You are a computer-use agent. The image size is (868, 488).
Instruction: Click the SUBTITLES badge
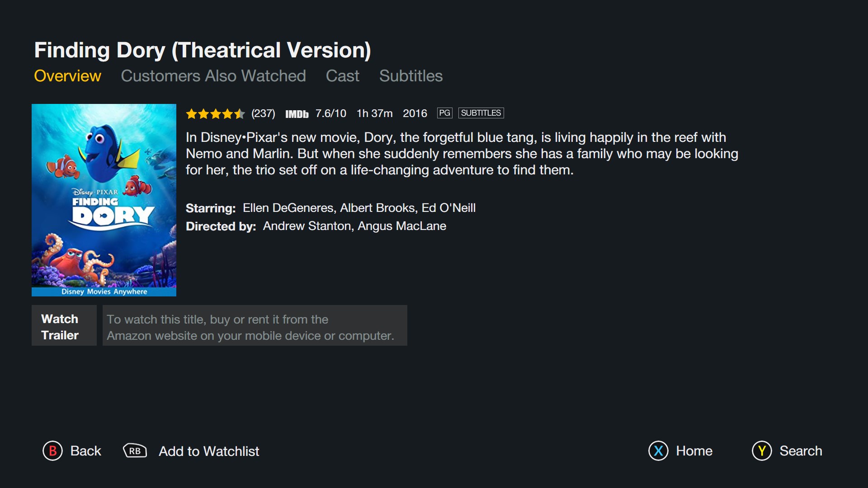481,113
